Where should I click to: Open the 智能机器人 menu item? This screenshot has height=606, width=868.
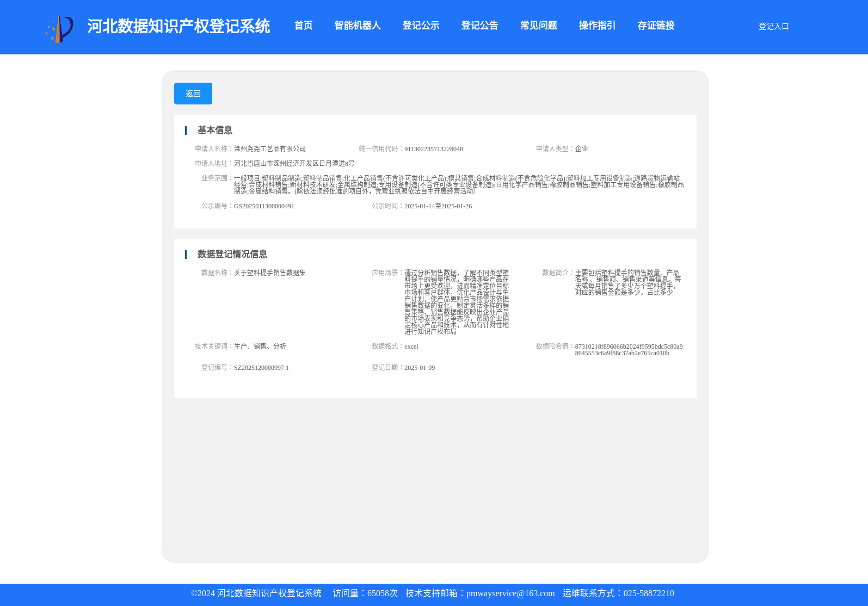[358, 26]
